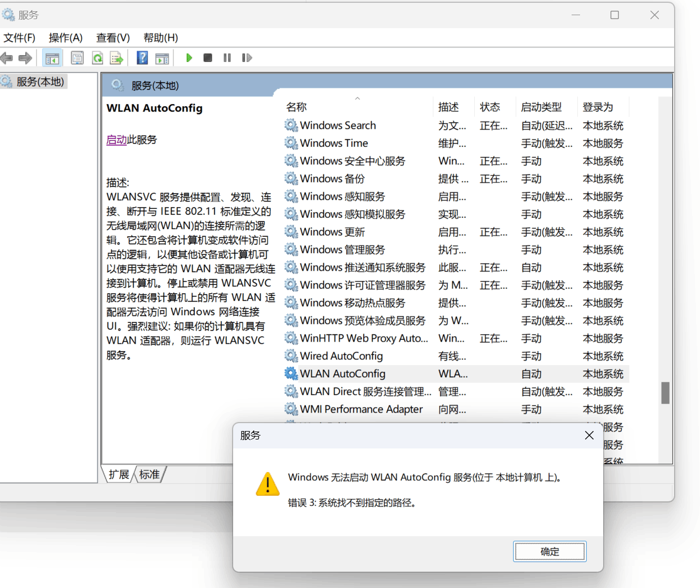Viewport: 700px width, 588px height.
Task: Switch to the 标准 tab
Action: click(x=149, y=474)
